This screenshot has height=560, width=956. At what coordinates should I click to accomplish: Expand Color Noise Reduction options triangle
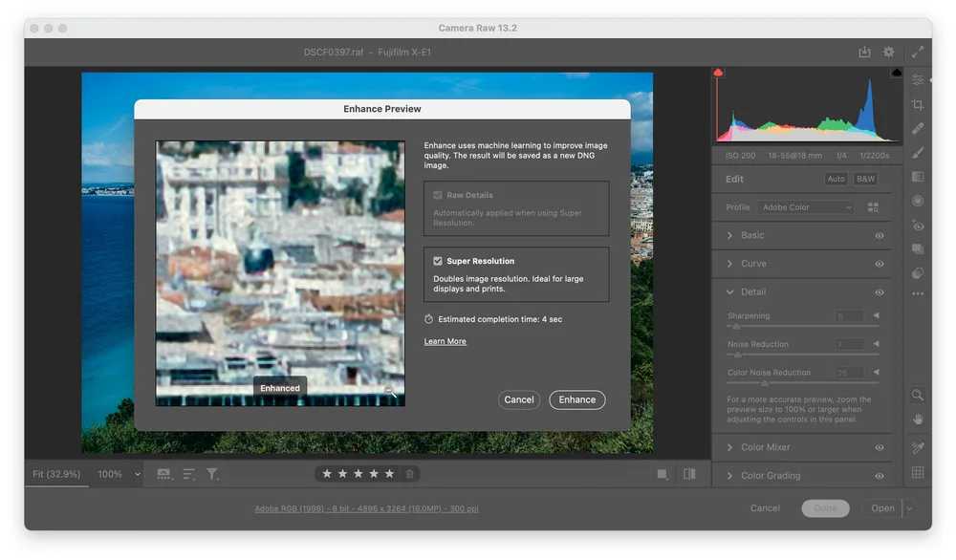876,373
